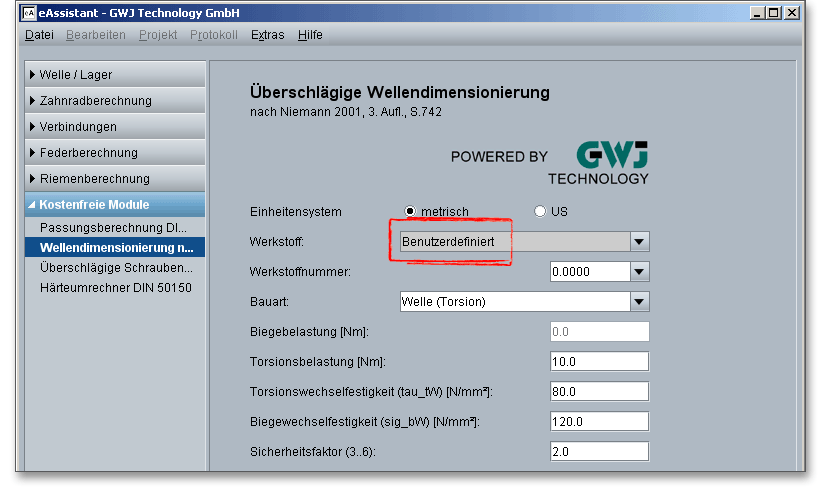821x487 pixels.
Task: Open the Extras menu
Action: click(x=267, y=35)
